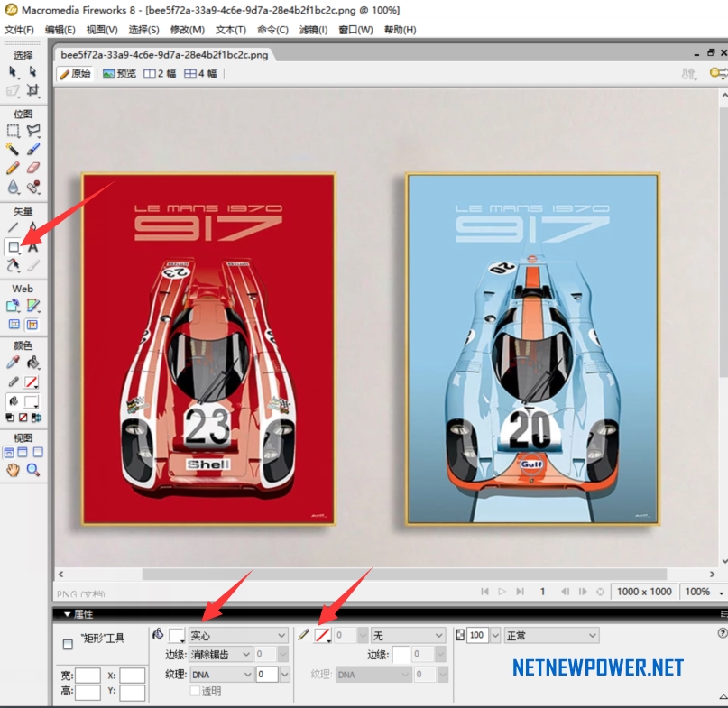The image size is (728, 708).
Task: Swap stroke and fill colors
Action: 36,418
